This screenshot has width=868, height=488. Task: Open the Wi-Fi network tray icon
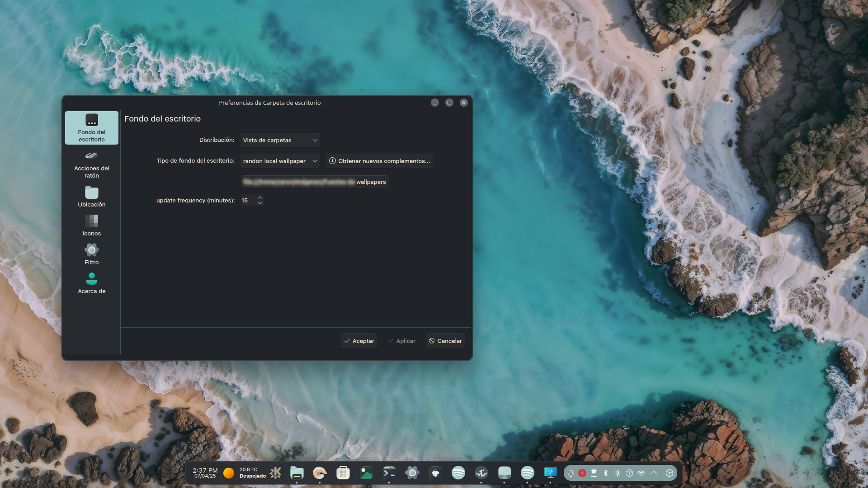pyautogui.click(x=641, y=473)
